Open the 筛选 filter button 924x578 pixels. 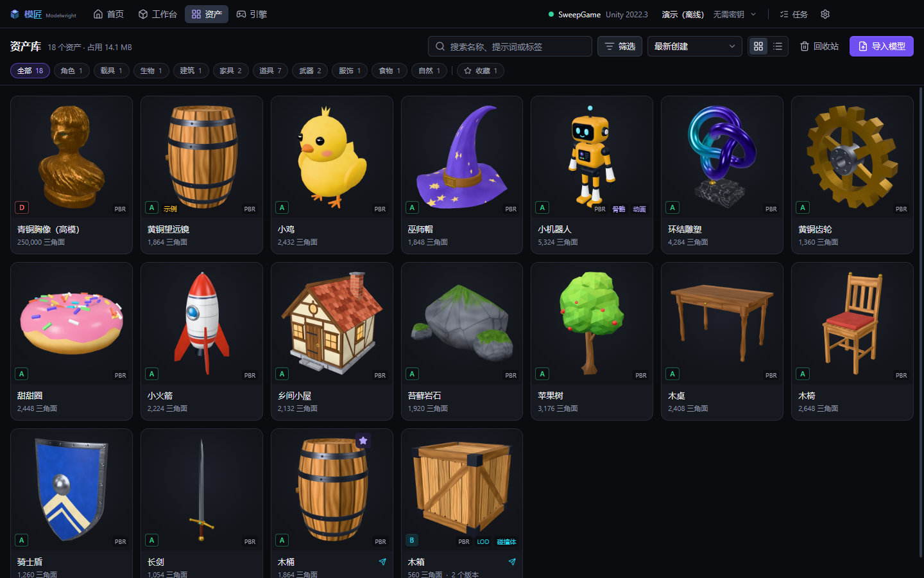(620, 46)
